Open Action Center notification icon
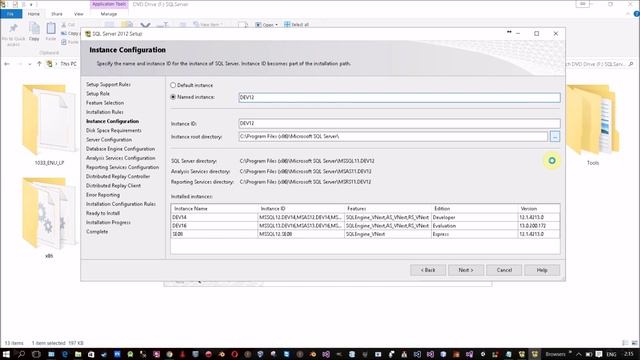The width and height of the screenshot is (640, 360). [598, 354]
